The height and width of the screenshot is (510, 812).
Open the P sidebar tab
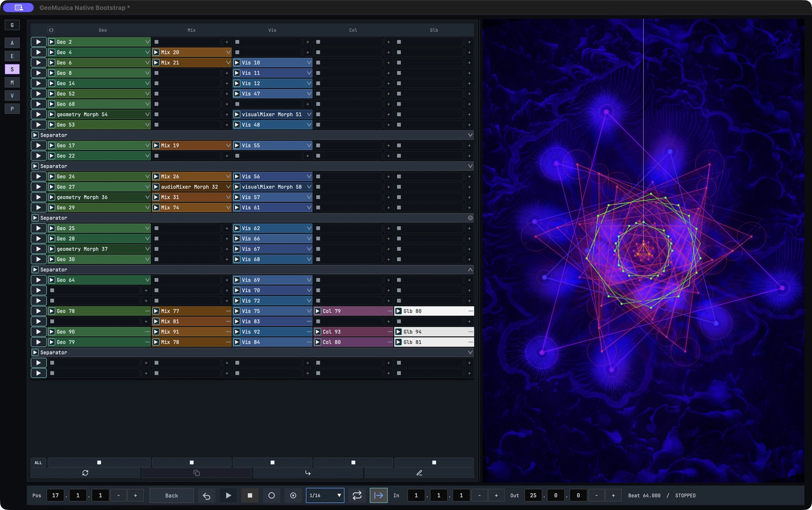[12, 109]
